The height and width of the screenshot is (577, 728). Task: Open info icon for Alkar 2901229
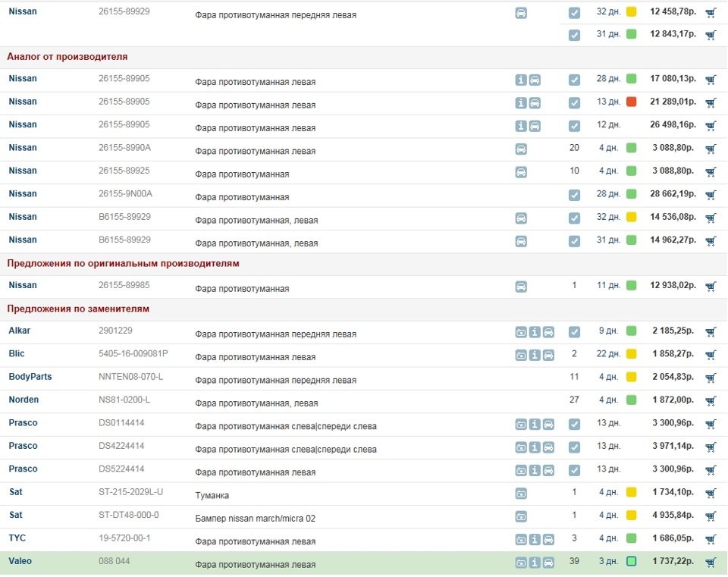[535, 332]
